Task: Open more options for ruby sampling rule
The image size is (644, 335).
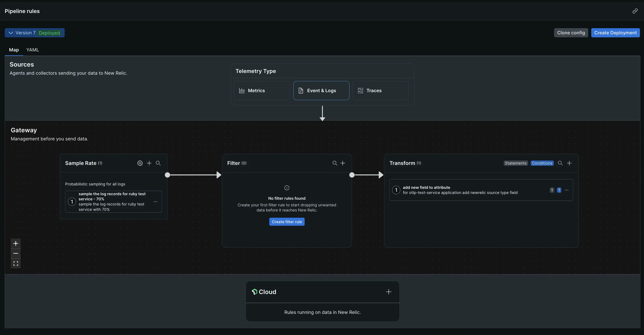Action: tap(155, 202)
